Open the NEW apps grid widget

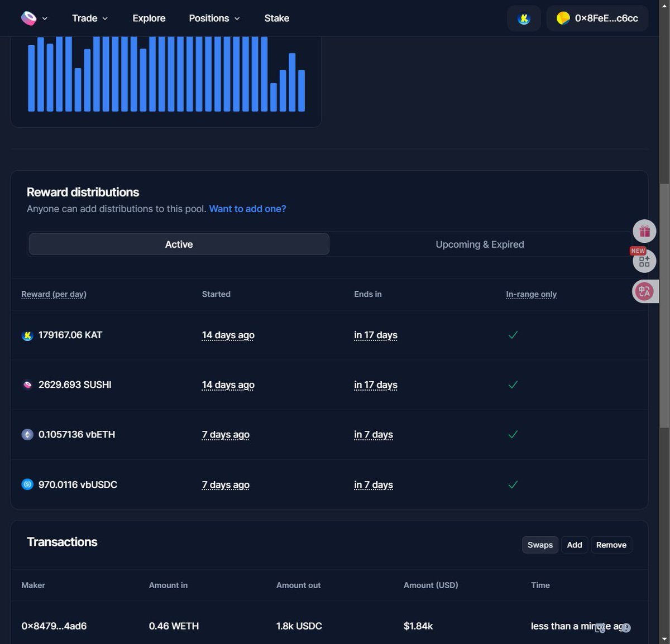[x=644, y=261]
